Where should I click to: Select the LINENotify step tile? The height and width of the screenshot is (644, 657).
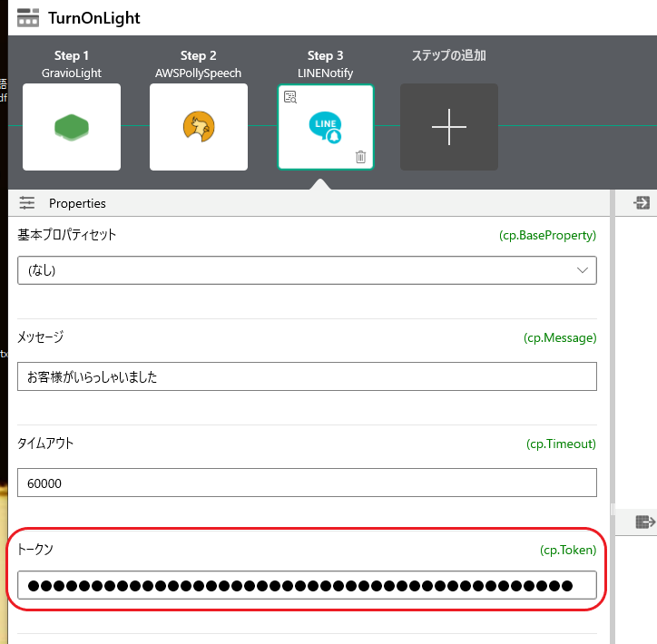(326, 127)
